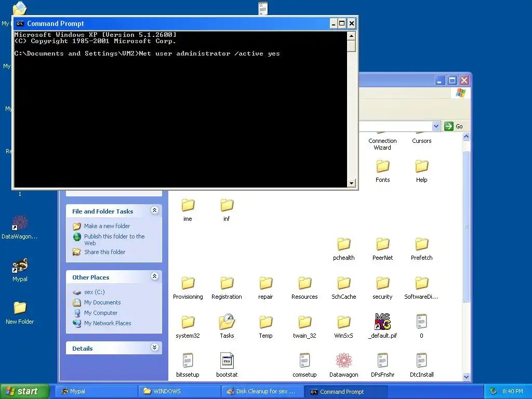Select the Prefetch folder
532x399 pixels.
[x=422, y=249]
